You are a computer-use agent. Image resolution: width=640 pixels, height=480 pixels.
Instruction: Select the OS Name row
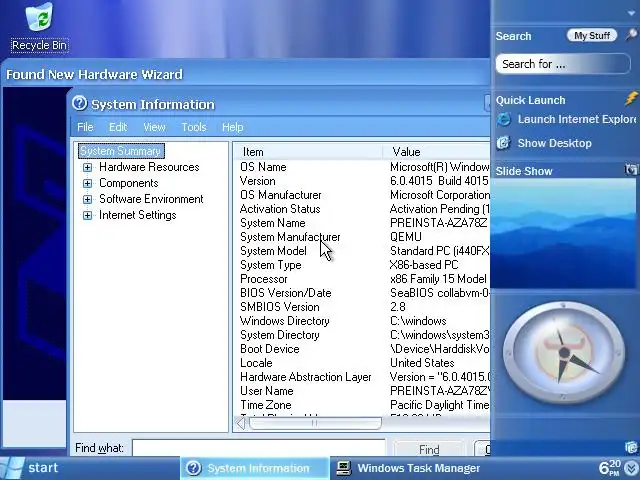(x=364, y=167)
